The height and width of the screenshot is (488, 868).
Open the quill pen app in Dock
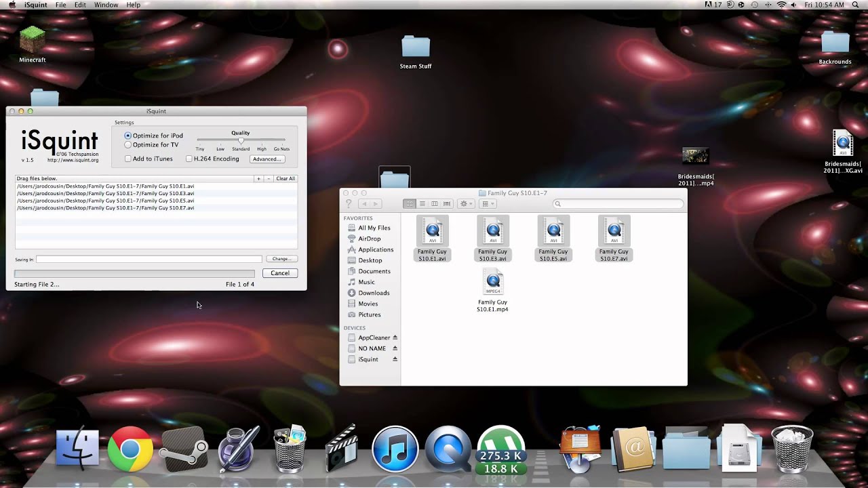(237, 449)
